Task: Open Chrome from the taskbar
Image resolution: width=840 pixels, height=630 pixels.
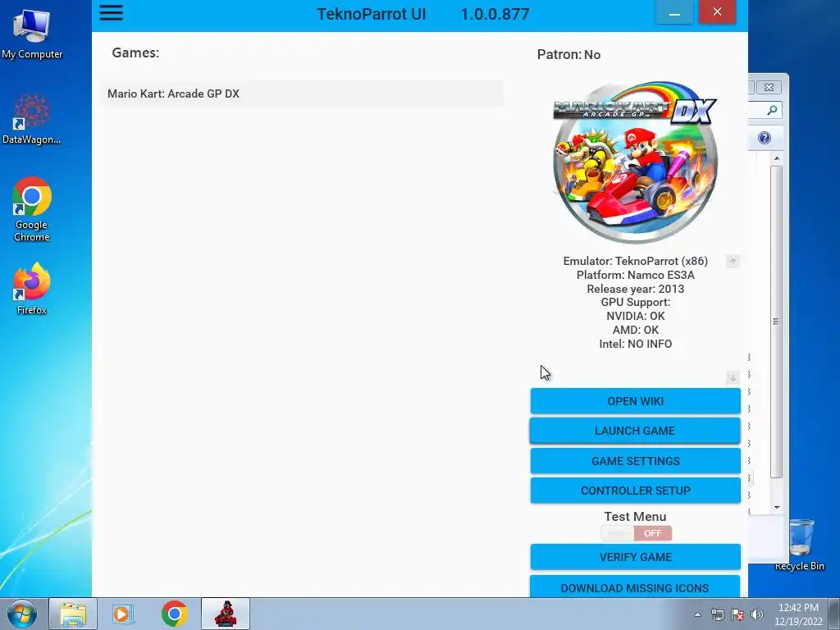Action: pyautogui.click(x=174, y=614)
